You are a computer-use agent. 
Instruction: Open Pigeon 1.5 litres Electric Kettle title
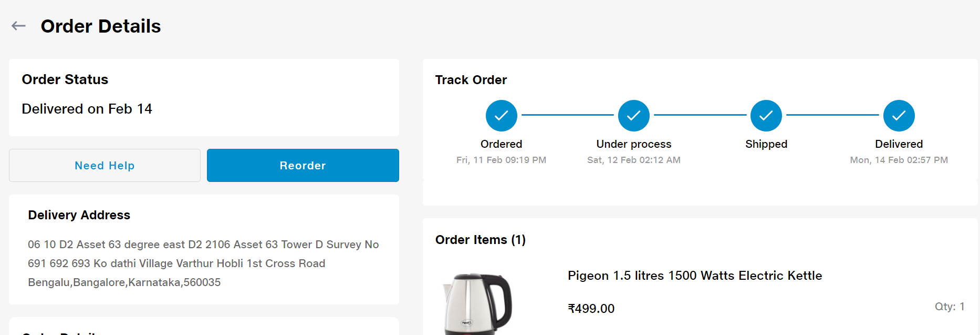pyautogui.click(x=694, y=276)
